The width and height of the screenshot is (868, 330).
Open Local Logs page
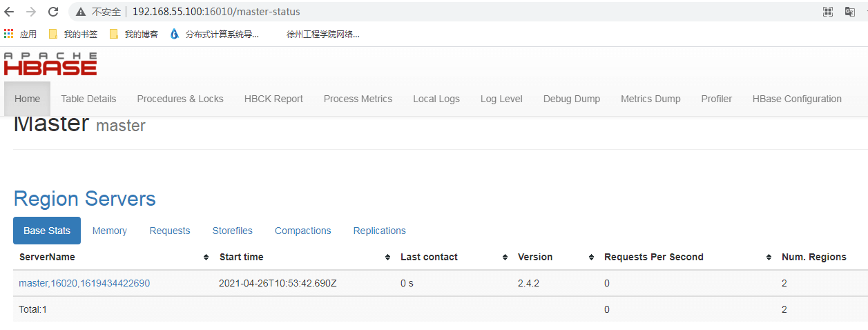tap(436, 99)
